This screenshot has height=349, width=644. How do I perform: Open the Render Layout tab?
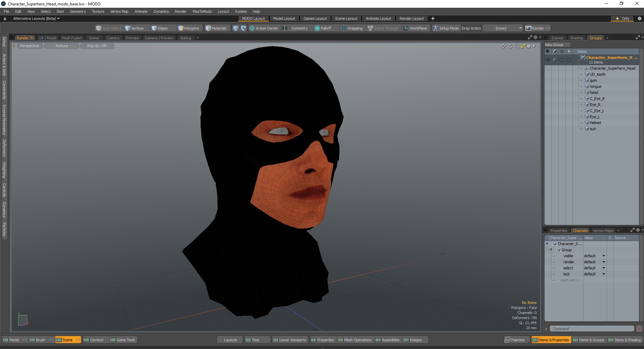411,18
